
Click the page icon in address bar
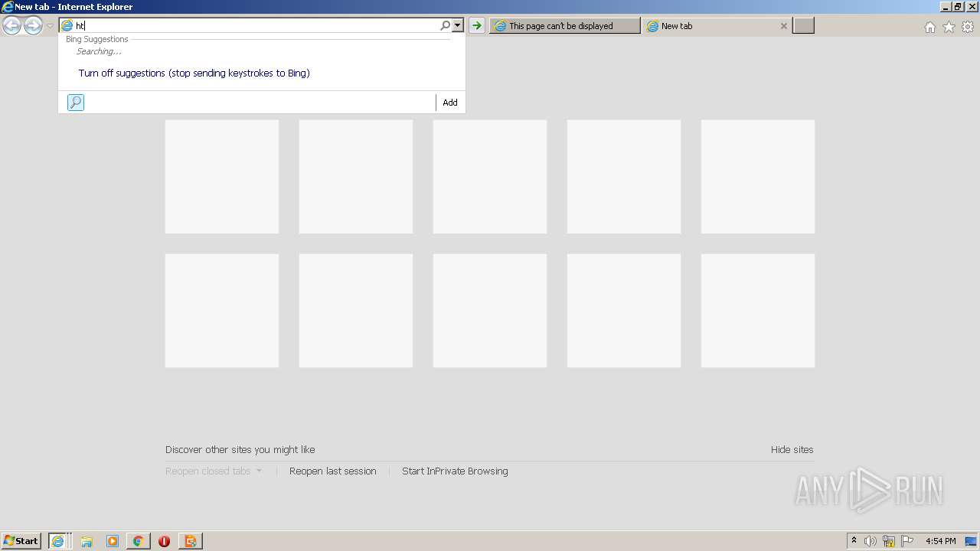click(67, 26)
